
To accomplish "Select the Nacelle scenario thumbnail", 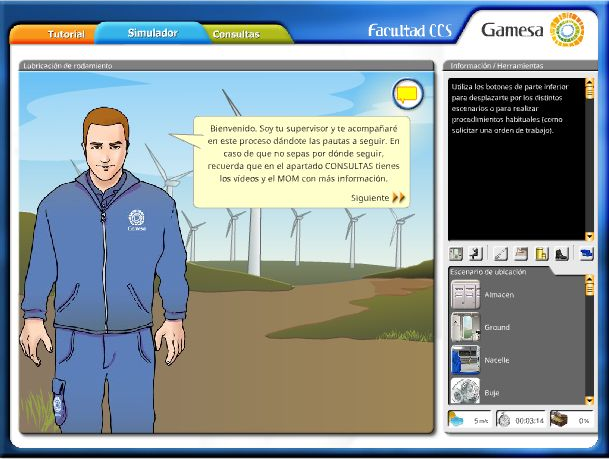I will tap(465, 360).
